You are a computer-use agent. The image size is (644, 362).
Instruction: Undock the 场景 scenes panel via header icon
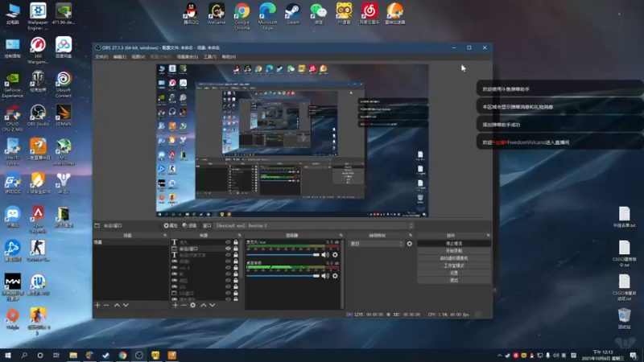[165, 235]
